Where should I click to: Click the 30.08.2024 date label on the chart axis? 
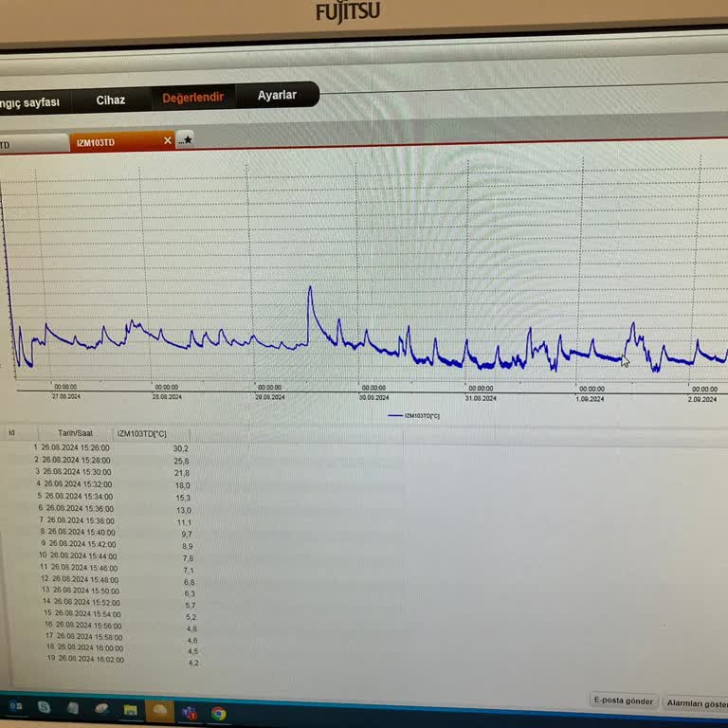pyautogui.click(x=373, y=397)
